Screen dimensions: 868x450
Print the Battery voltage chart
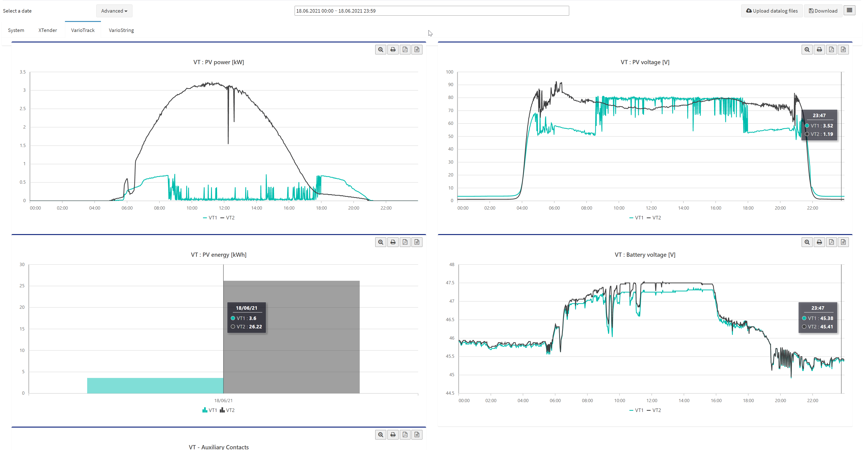tap(819, 242)
